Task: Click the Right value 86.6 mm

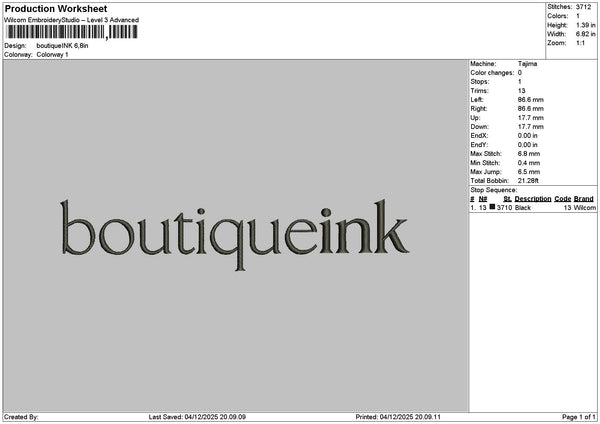Action: click(530, 109)
